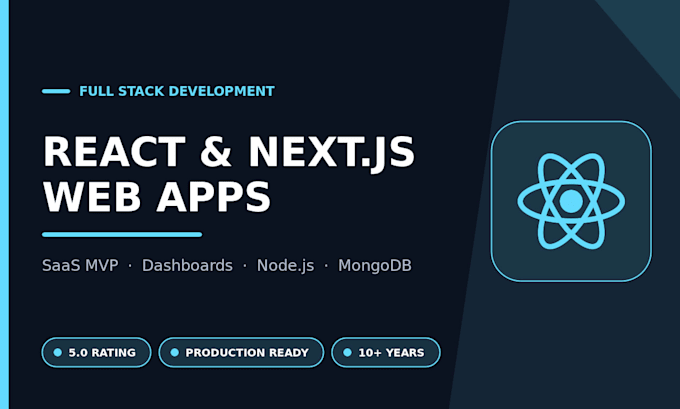
Task: Click the MongoDB text
Action: [x=375, y=266]
